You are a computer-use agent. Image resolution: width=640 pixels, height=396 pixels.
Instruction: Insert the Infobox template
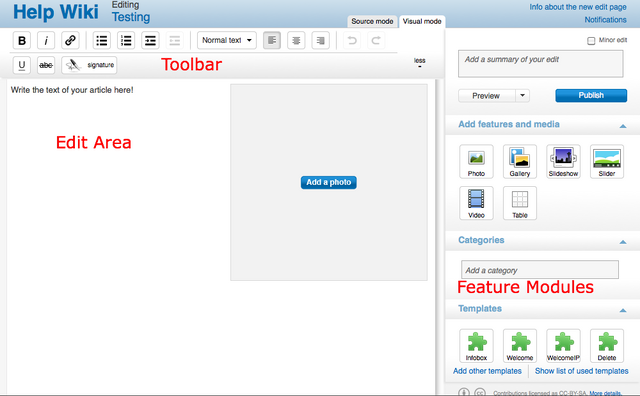(x=476, y=346)
